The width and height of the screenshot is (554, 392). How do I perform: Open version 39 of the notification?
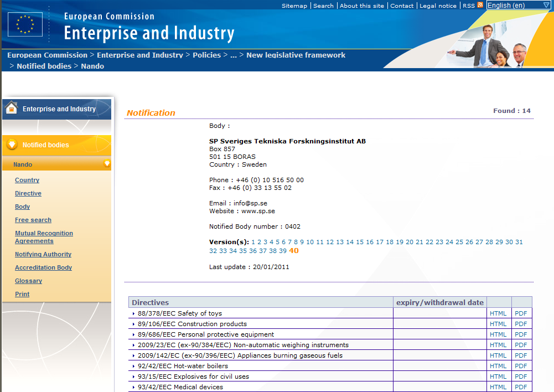[x=283, y=251]
